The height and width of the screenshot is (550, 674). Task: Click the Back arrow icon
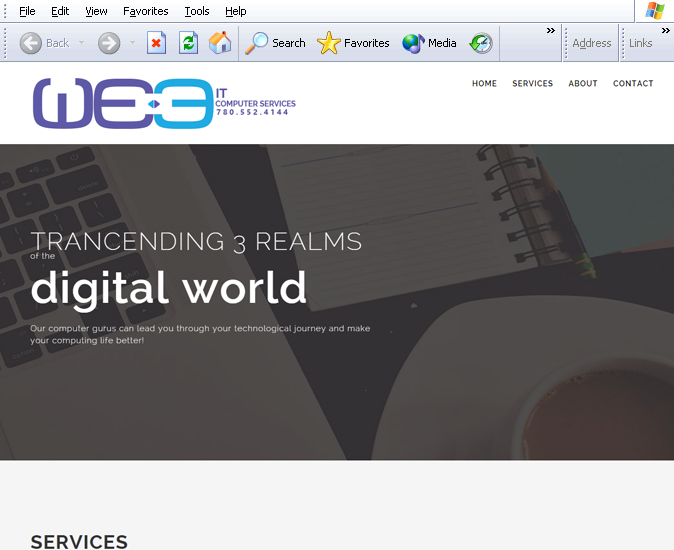click(31, 43)
